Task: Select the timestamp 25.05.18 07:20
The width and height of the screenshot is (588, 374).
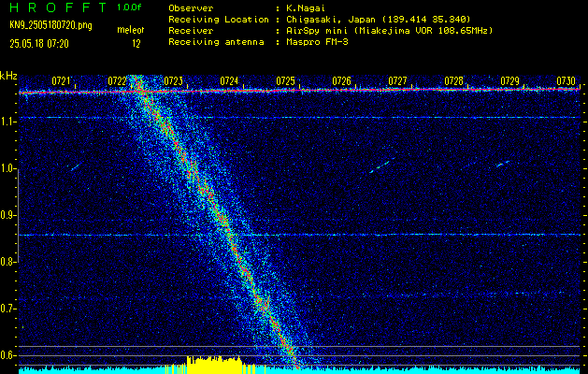Action: click(39, 44)
